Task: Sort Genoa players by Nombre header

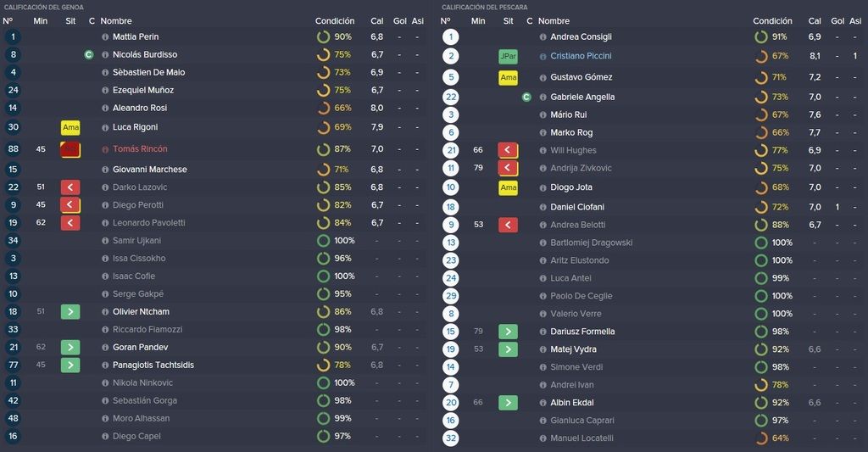Action: [115, 21]
